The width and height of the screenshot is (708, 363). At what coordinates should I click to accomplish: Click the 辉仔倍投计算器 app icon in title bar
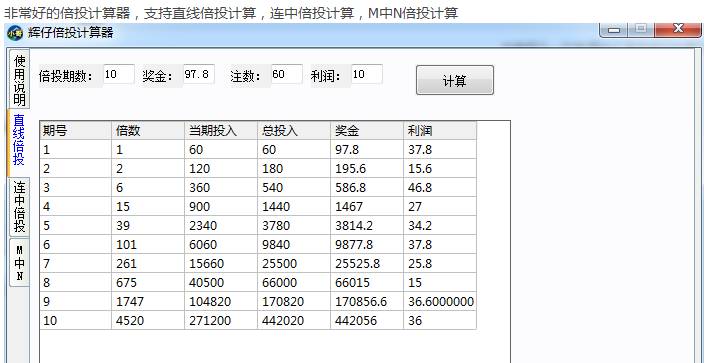click(15, 33)
